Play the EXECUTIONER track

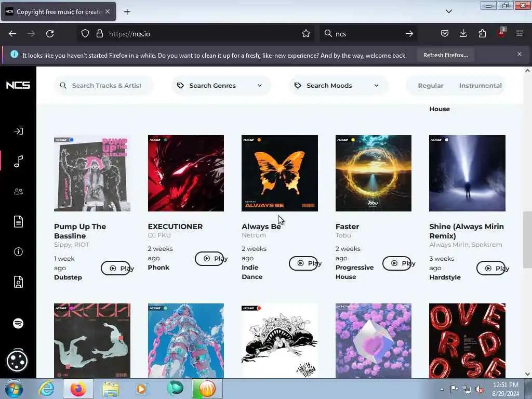coord(209,259)
